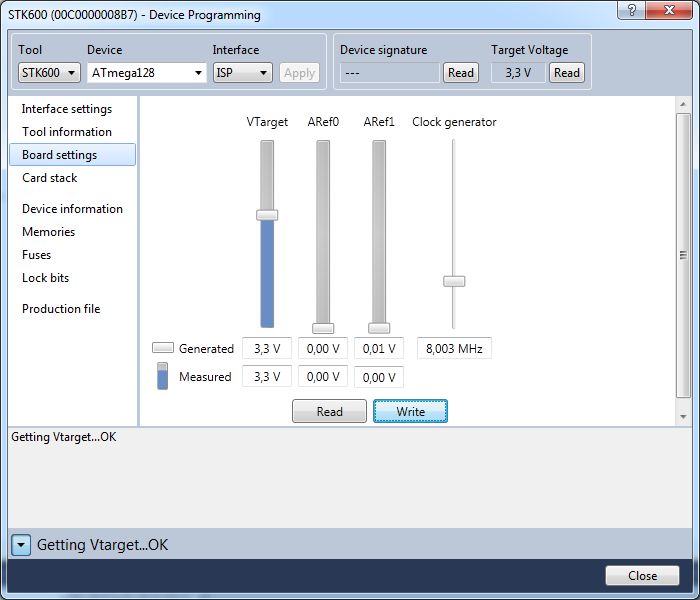Click the help question mark button
Image resolution: width=700 pixels, height=600 pixels.
631,10
